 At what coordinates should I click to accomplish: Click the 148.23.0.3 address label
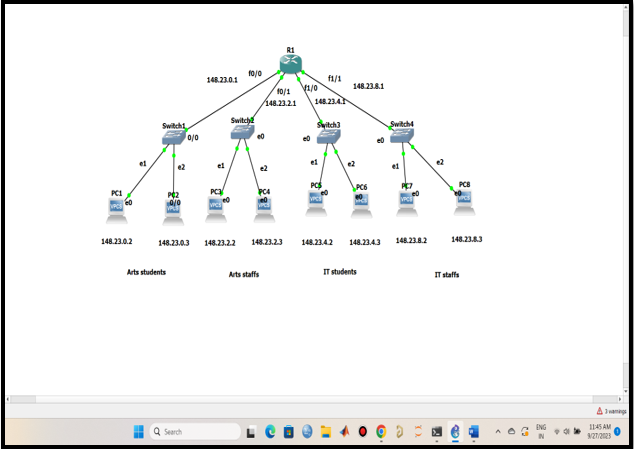pyautogui.click(x=173, y=243)
